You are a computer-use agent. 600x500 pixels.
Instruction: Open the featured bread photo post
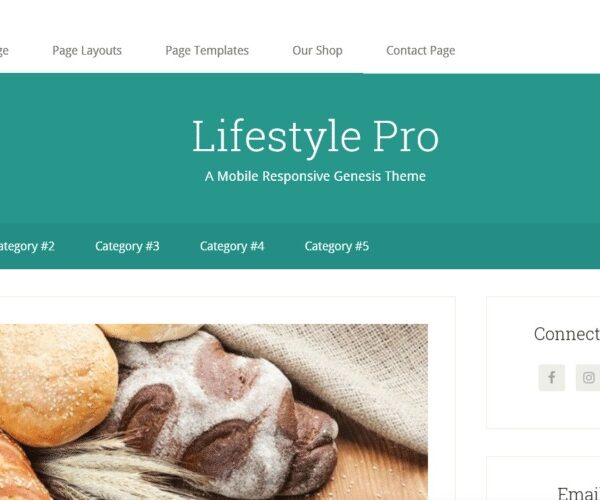click(x=214, y=412)
